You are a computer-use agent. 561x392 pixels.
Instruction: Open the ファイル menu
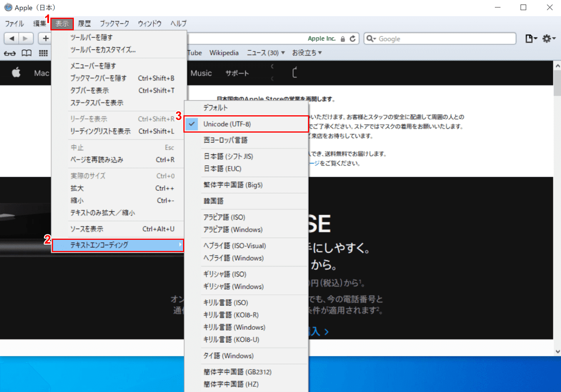point(14,23)
